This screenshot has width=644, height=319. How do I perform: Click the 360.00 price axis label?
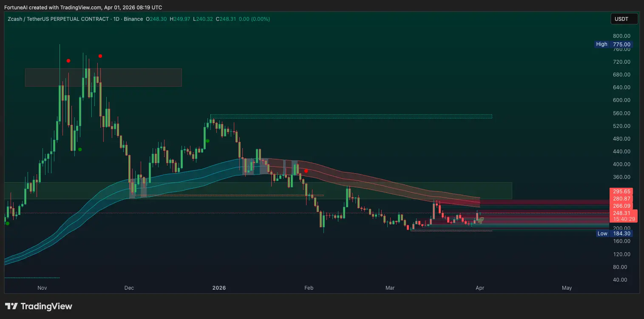point(621,177)
